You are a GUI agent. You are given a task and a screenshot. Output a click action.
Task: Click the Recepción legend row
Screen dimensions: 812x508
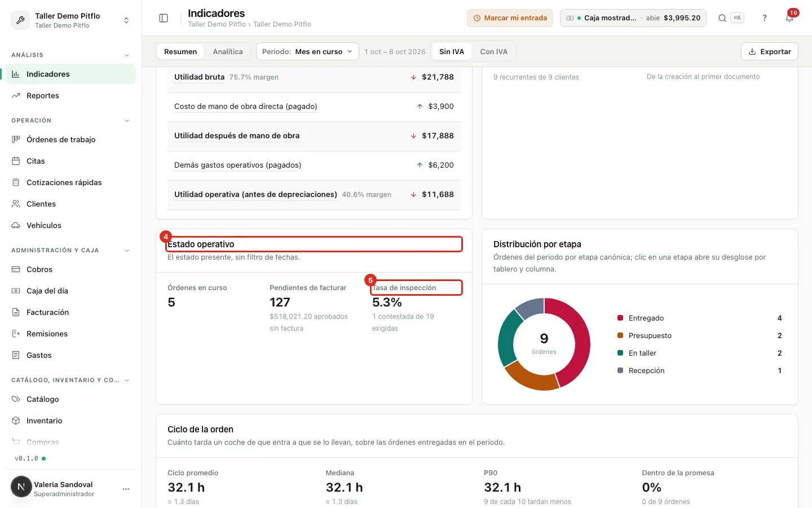[x=700, y=370]
